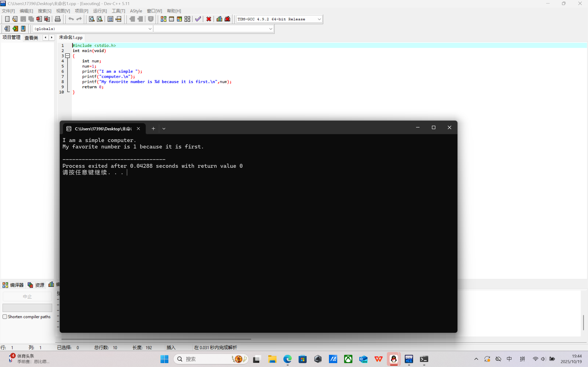Click the Compile icon with colored squares
This screenshot has width=588, height=367.
pyautogui.click(x=163, y=19)
